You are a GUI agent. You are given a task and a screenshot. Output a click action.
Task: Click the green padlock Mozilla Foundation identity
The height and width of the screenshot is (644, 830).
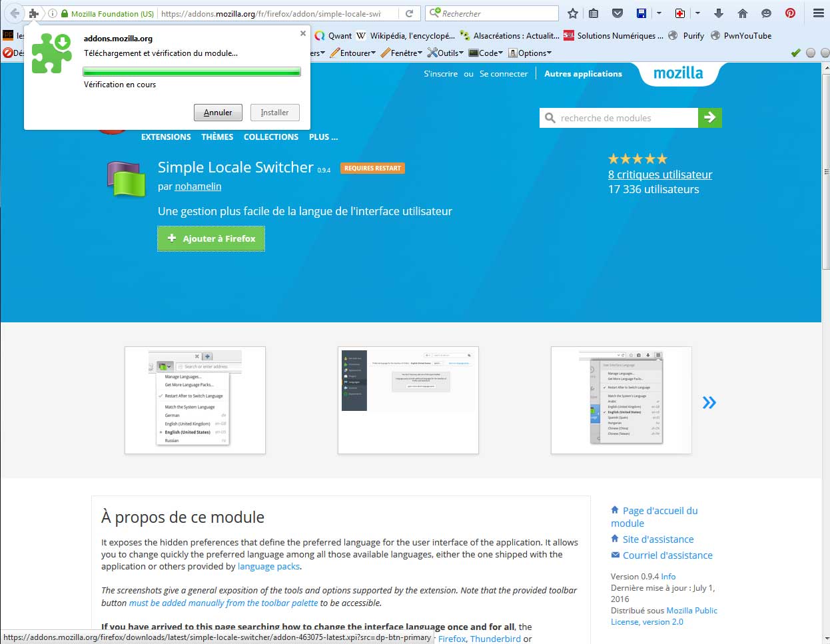(x=107, y=13)
